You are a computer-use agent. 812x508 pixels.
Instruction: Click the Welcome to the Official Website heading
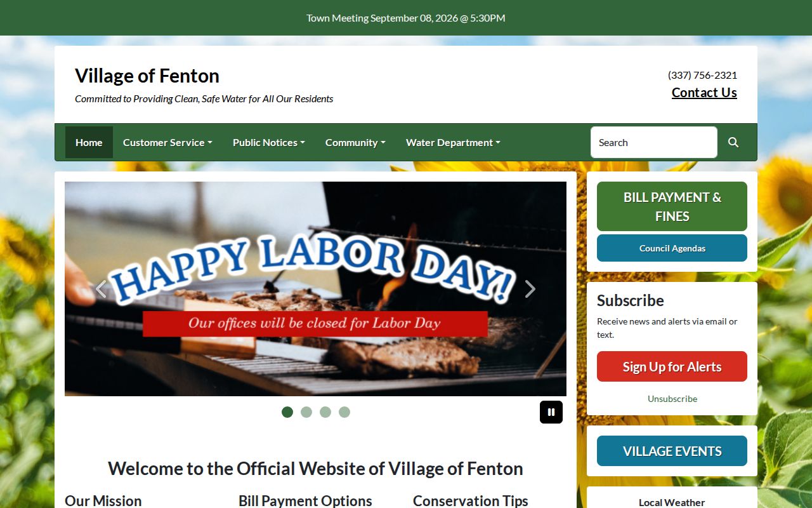pyautogui.click(x=315, y=469)
